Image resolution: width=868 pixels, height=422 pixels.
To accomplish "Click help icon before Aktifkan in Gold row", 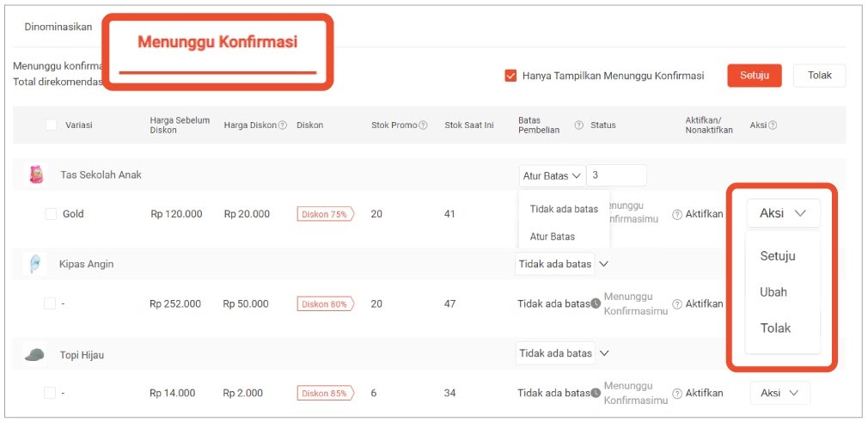I will pos(676,214).
